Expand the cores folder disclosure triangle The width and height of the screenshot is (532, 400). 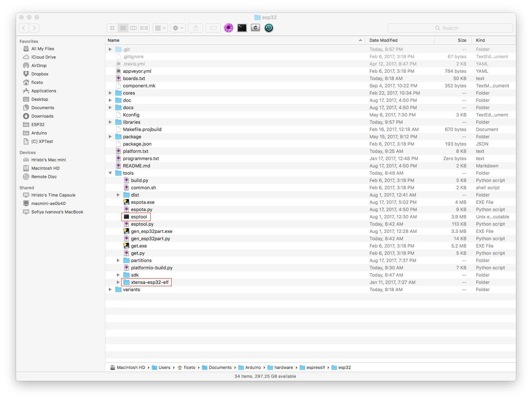click(x=110, y=93)
